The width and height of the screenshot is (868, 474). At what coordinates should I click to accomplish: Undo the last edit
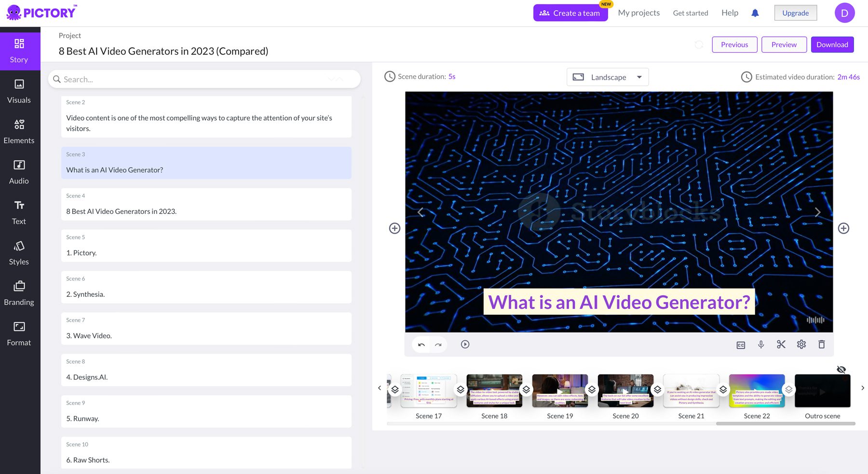pyautogui.click(x=420, y=345)
